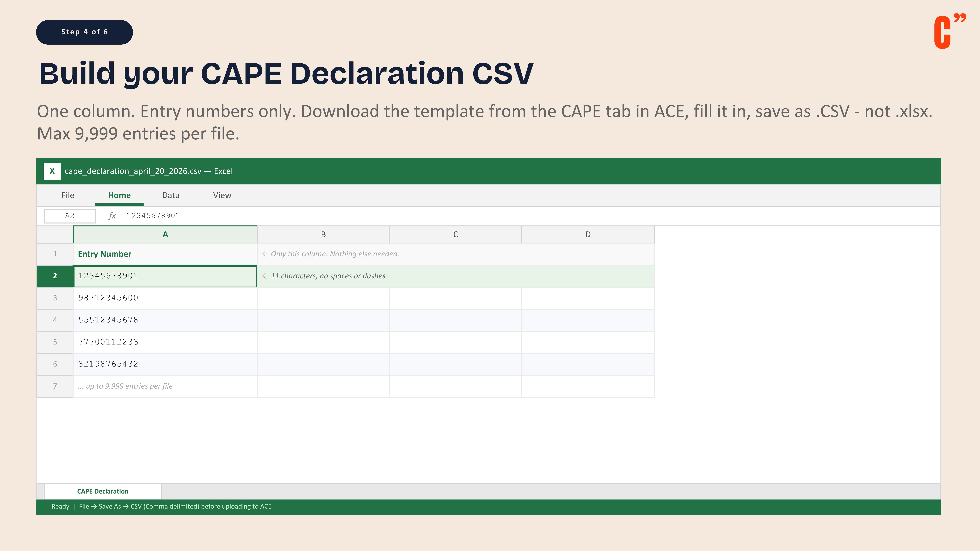This screenshot has width=980, height=551.
Task: Open the File menu tab
Action: click(68, 195)
